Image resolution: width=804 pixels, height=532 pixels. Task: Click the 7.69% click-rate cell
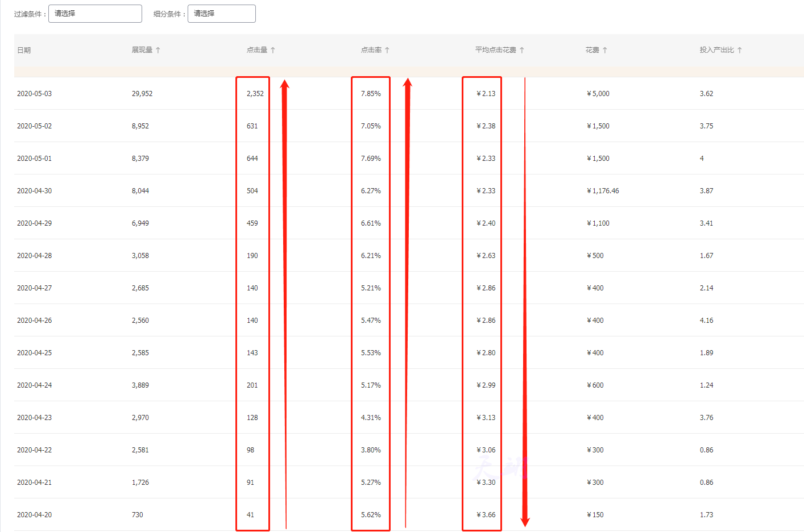click(x=371, y=159)
